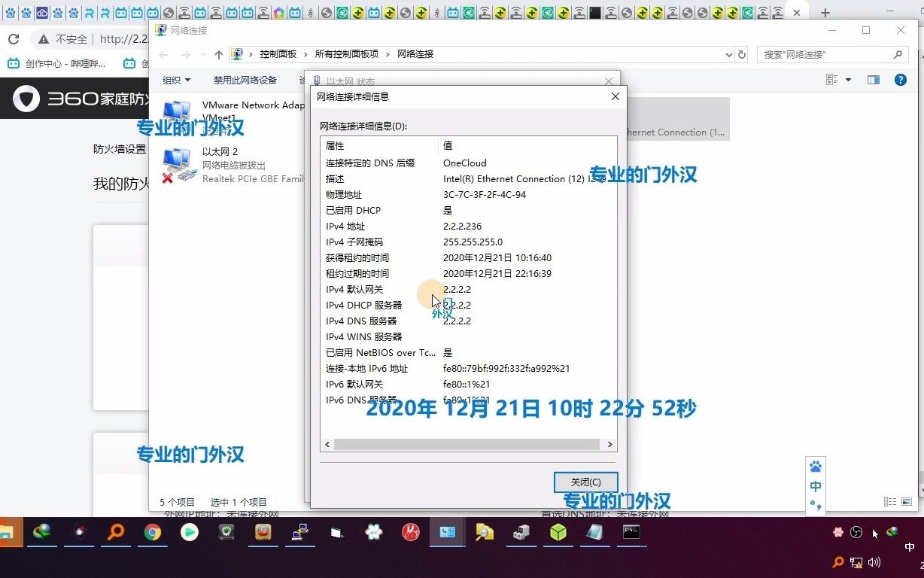Refresh the folder using the address bar refresh icon
This screenshot has width=924, height=578.
tap(740, 54)
